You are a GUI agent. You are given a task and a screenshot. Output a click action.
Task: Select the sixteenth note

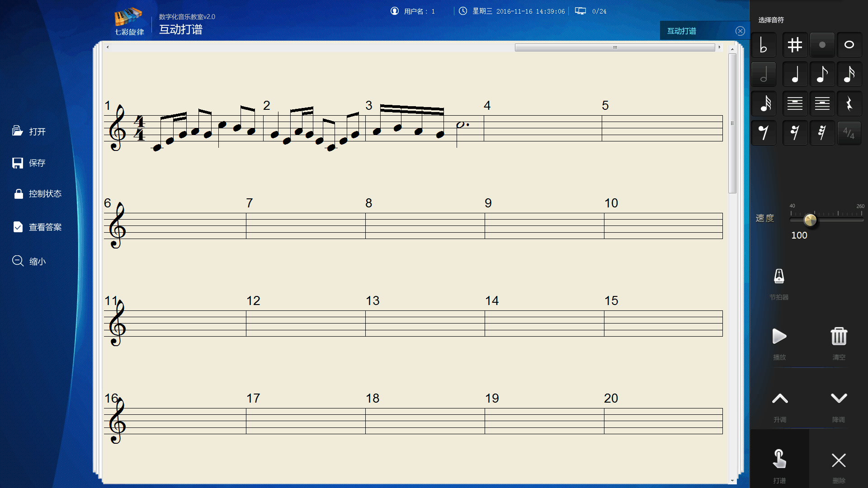849,75
